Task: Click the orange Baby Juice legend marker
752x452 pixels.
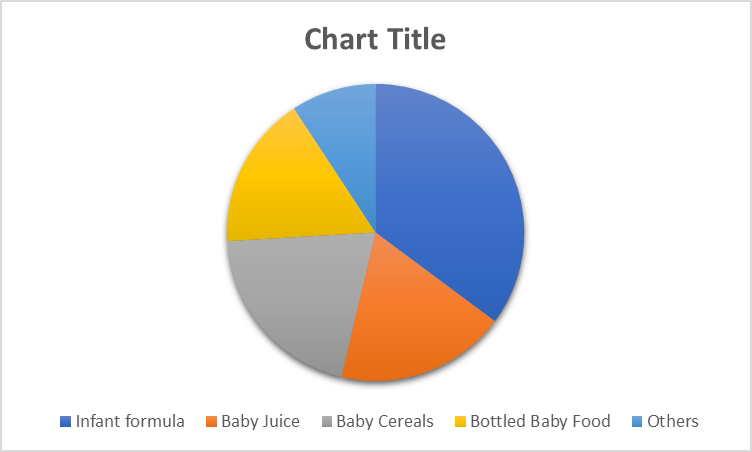Action: tap(211, 422)
